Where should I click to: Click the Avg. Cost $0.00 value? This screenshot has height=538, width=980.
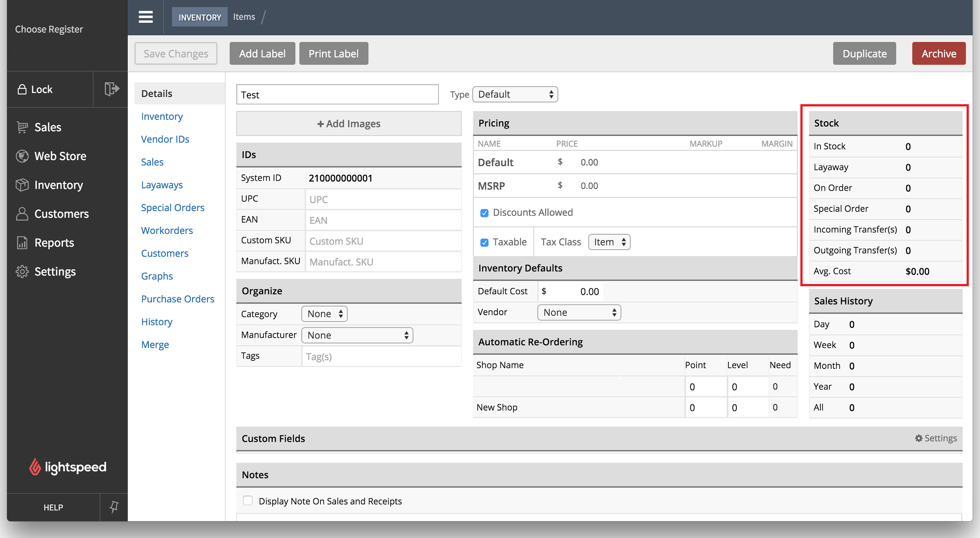point(917,271)
